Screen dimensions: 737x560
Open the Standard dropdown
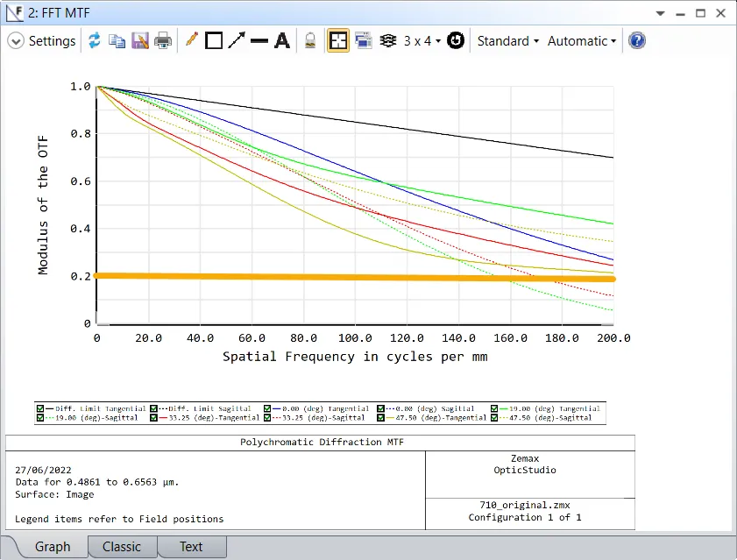click(507, 41)
